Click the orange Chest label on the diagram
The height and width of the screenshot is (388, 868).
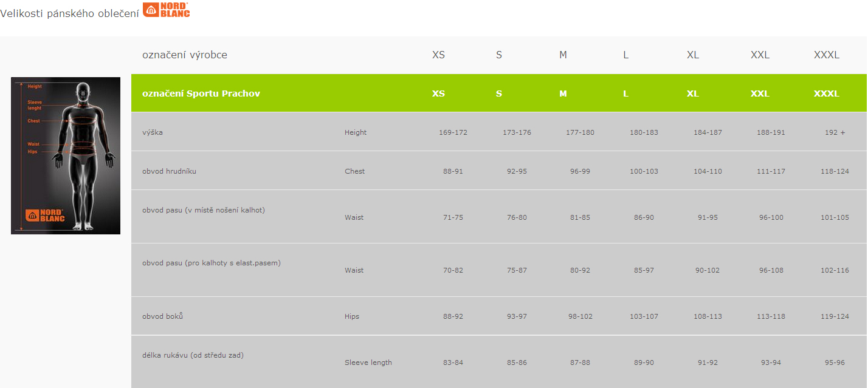pos(33,121)
